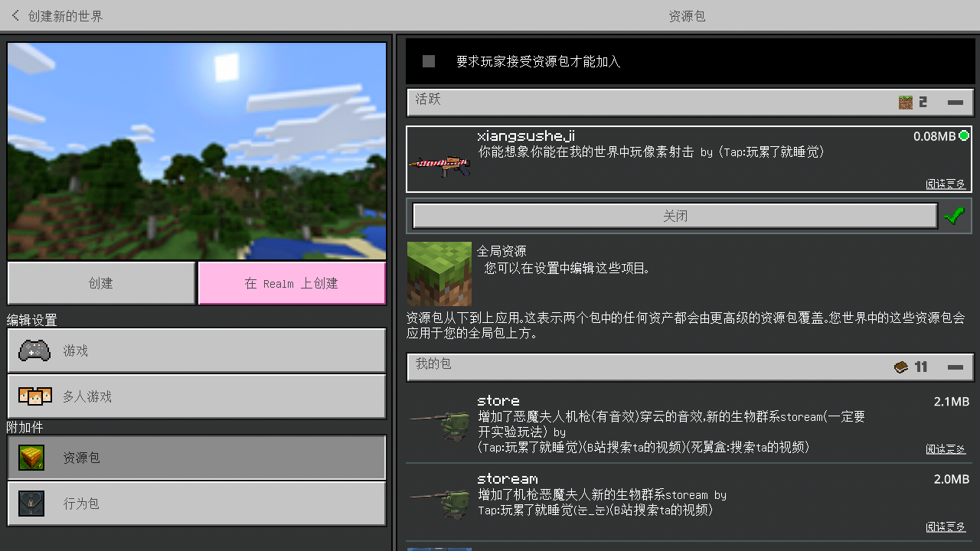Select the store pack machine gun thumbnail
This screenshot has width=980, height=551.
point(439,425)
